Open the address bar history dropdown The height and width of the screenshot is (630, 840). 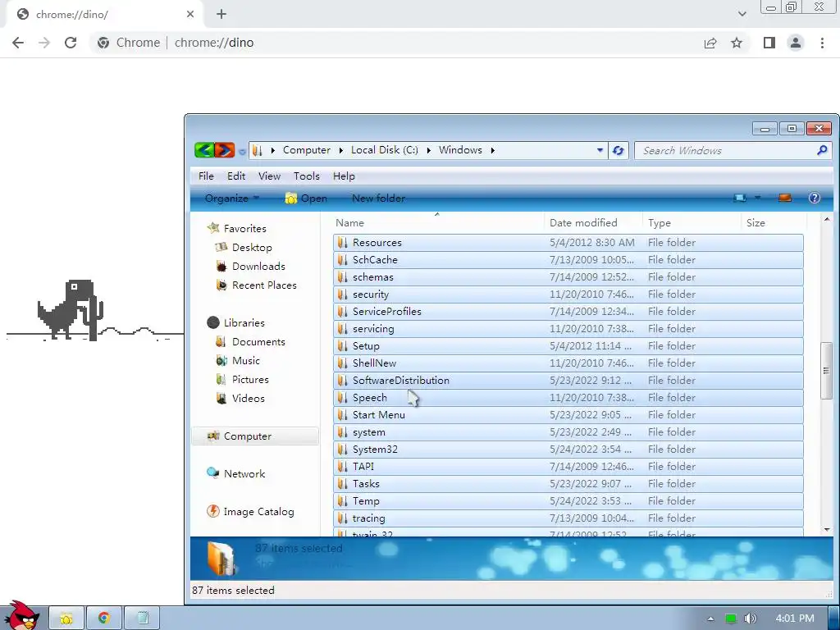click(x=600, y=151)
